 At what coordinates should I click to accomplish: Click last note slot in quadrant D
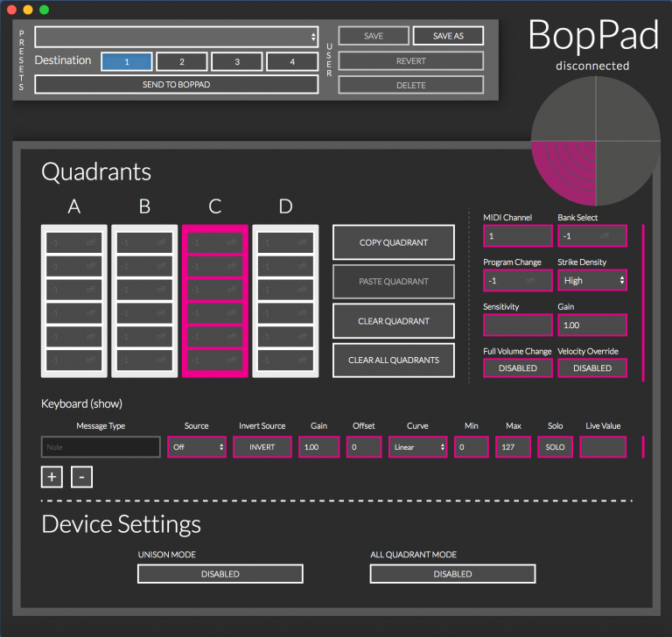click(x=285, y=360)
